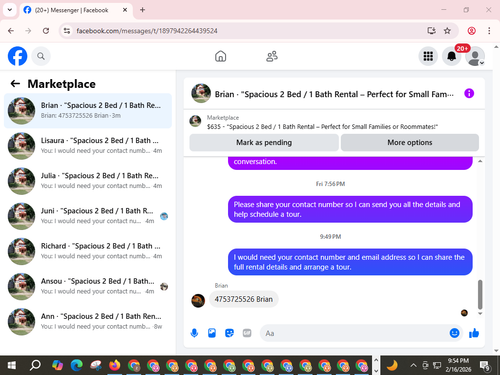Go to Facebook Home icon
Viewport: 500px width, 375px height.
pos(220,56)
